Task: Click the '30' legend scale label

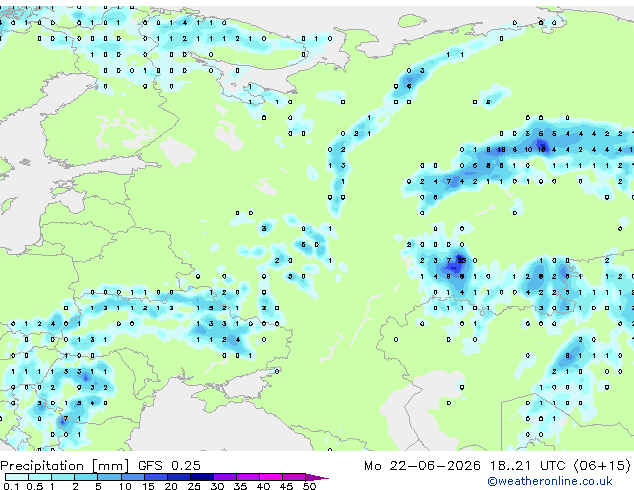Action: tap(217, 486)
